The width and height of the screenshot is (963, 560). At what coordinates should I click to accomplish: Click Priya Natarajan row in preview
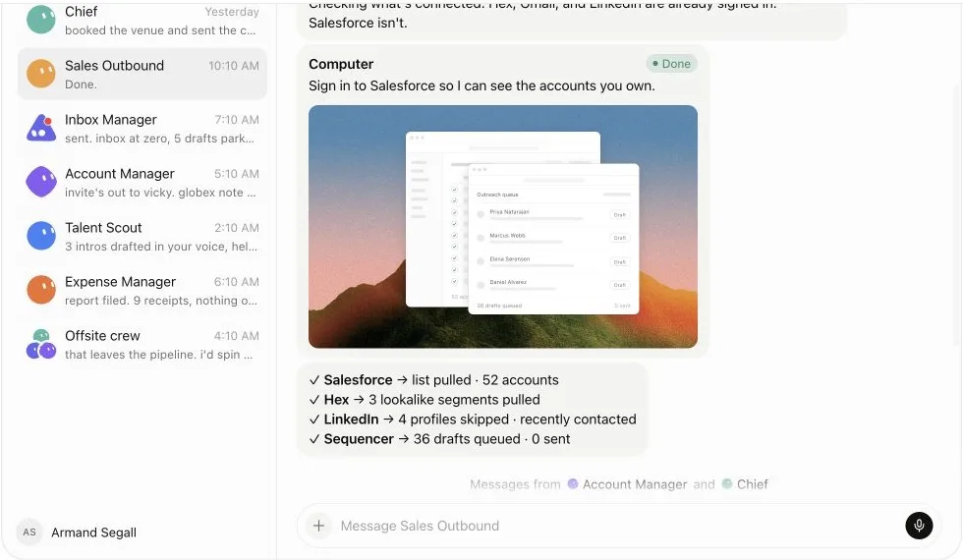553,214
